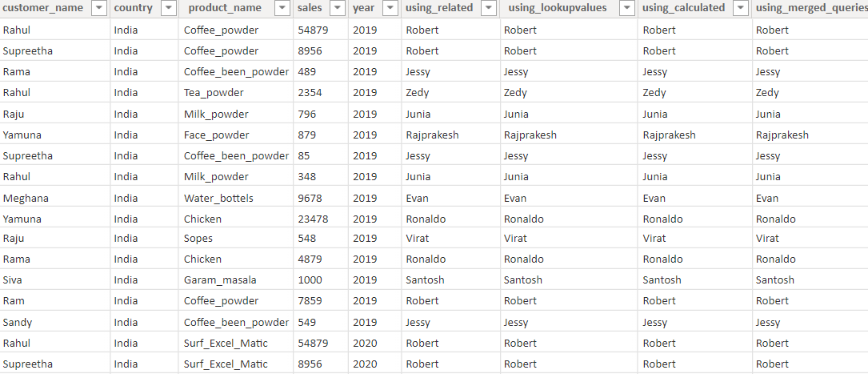Select the Sopes product cell
Viewport: 868px width, 374px height.
[x=199, y=239]
